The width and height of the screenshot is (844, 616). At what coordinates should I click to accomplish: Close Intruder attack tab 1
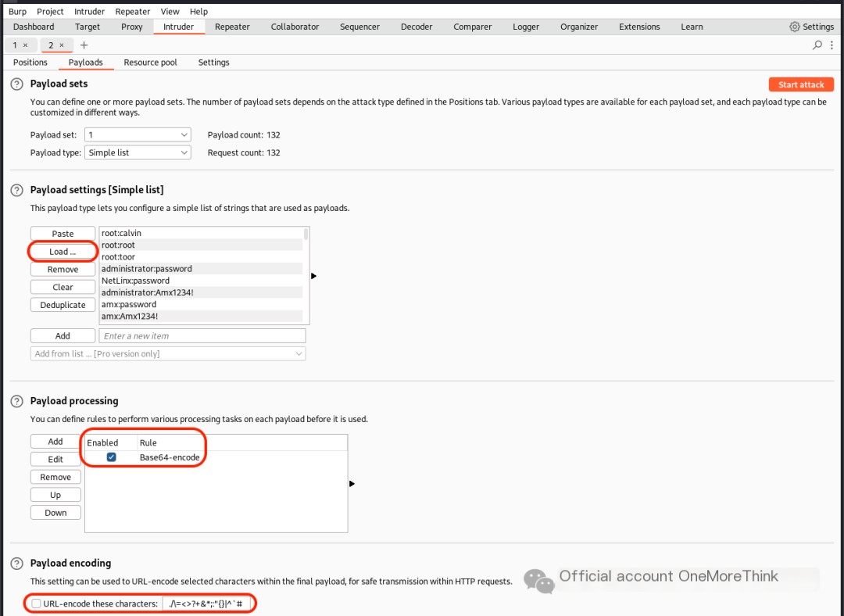tap(25, 45)
